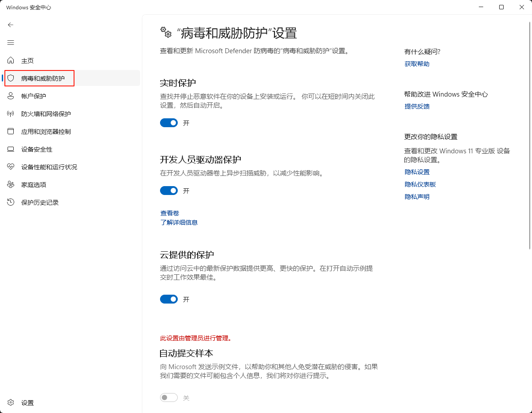
Task: Click the 设备性能和运行状况 heart icon
Action: (x=11, y=167)
